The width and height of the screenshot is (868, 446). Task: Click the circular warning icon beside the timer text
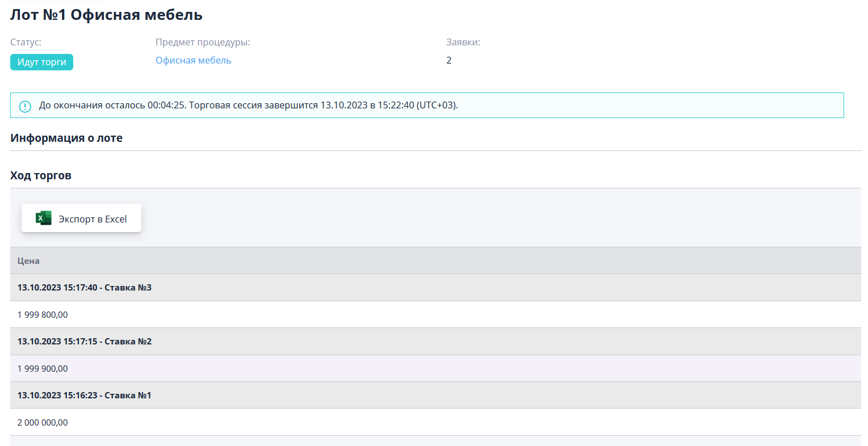click(24, 106)
